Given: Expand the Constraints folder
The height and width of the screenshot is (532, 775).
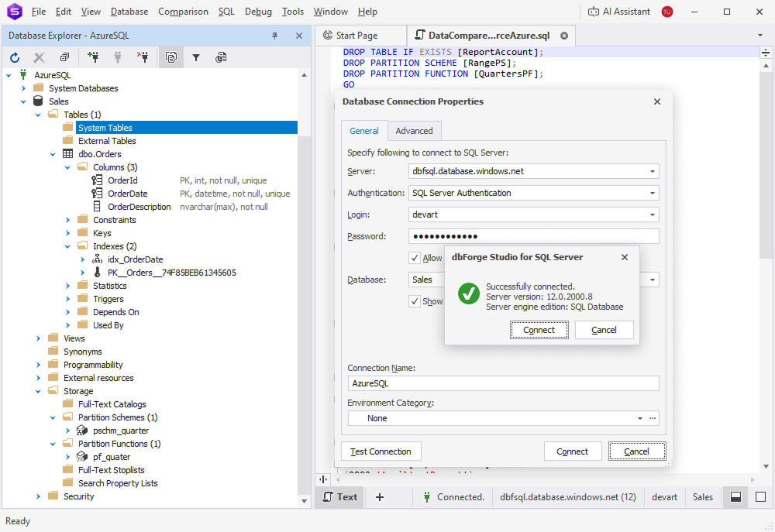Looking at the screenshot, I should click(x=67, y=220).
